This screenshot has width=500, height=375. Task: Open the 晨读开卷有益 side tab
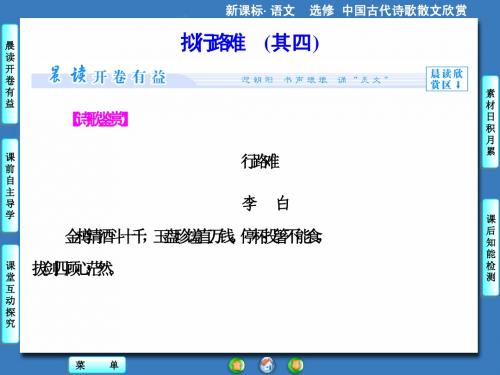(x=10, y=74)
